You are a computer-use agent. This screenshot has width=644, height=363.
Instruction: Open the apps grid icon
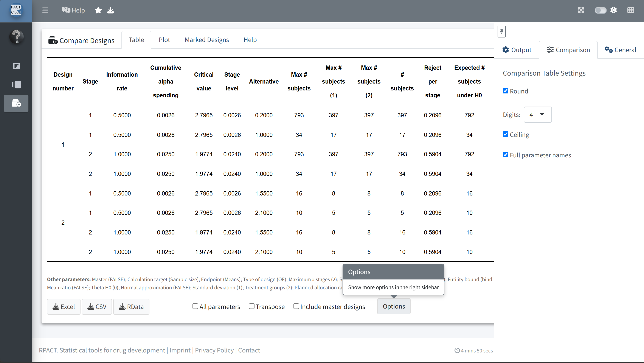pyautogui.click(x=631, y=10)
